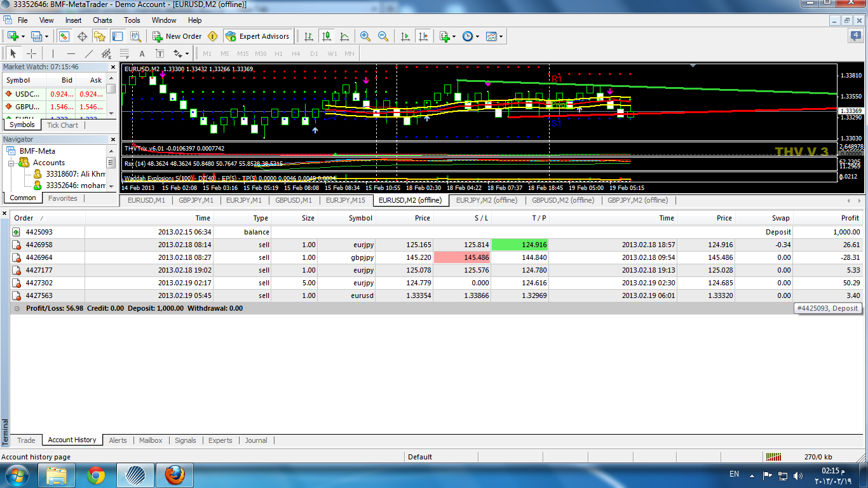Close the Navigator panel
Image resolution: width=868 pixels, height=488 pixels.
[113, 139]
